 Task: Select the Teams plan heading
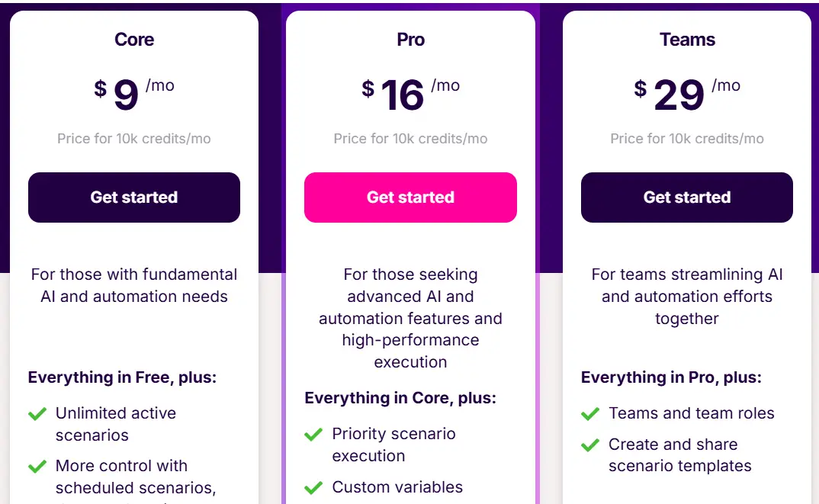(687, 40)
